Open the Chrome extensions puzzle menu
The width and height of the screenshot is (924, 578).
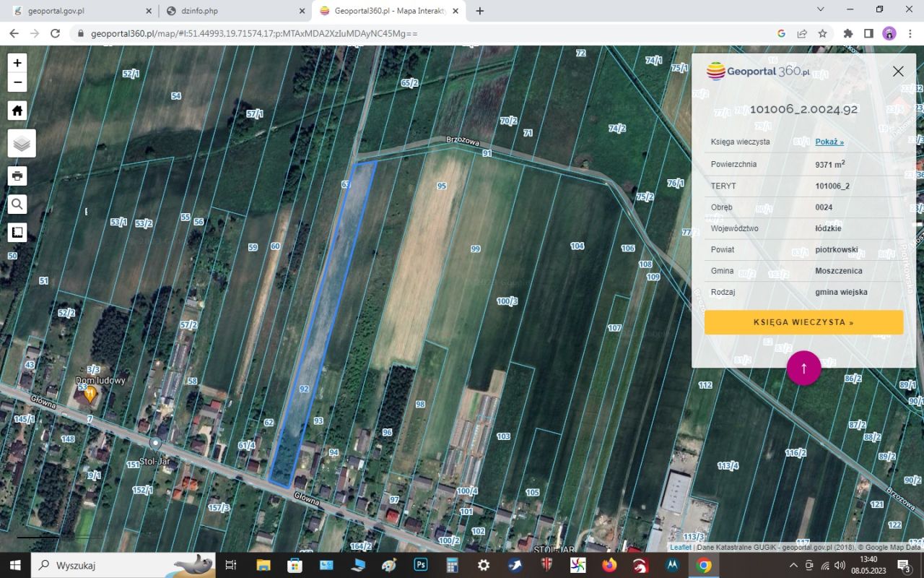[847, 33]
